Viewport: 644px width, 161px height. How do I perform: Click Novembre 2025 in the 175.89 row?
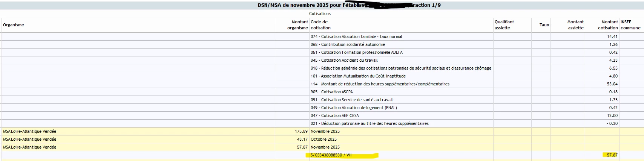pyautogui.click(x=325, y=131)
